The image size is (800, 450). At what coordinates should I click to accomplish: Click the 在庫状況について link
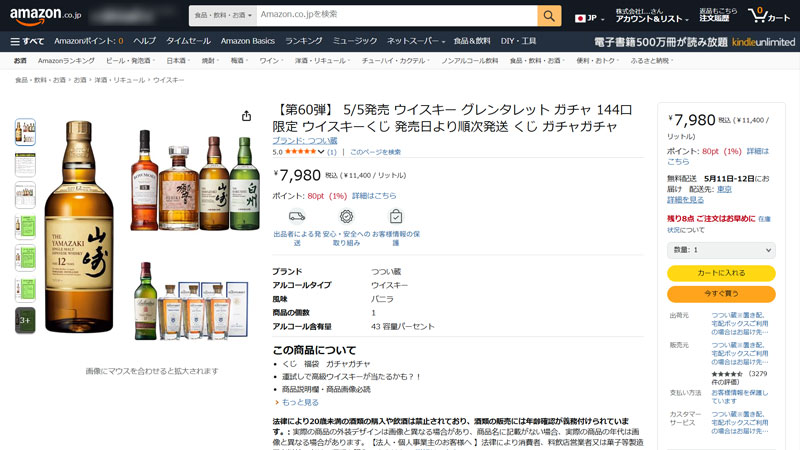point(719,224)
